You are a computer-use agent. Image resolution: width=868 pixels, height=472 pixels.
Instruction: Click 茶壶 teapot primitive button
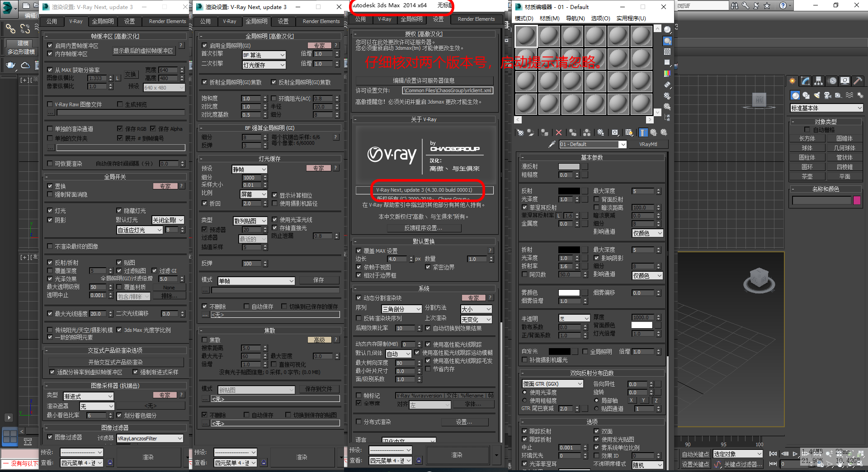tap(807, 176)
